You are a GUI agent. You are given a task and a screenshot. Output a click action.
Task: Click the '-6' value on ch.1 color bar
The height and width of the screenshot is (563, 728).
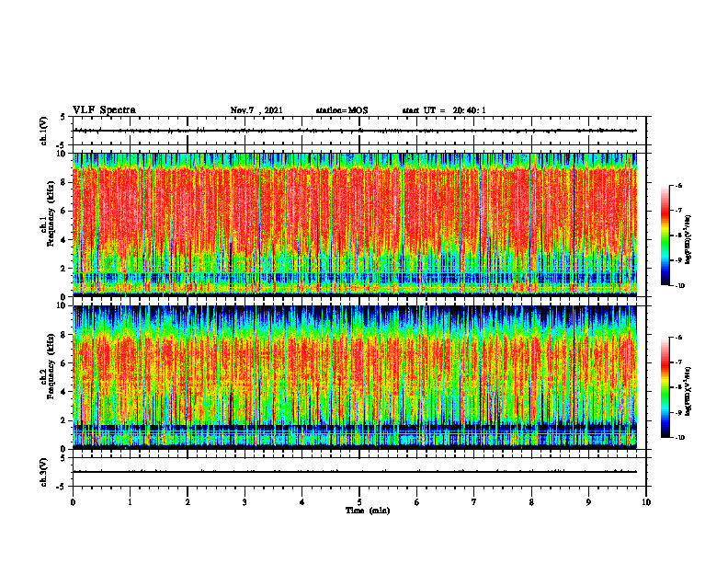pos(678,186)
